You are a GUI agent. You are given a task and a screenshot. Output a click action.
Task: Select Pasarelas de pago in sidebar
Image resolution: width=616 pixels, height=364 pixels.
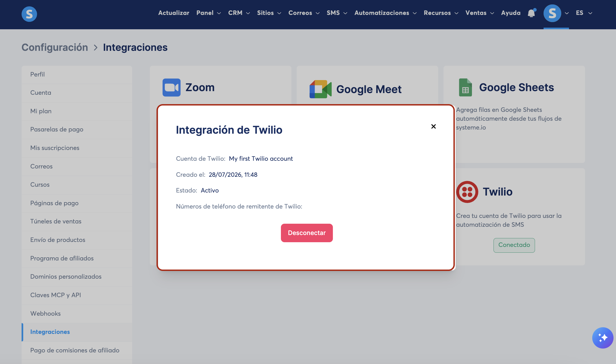(77, 130)
